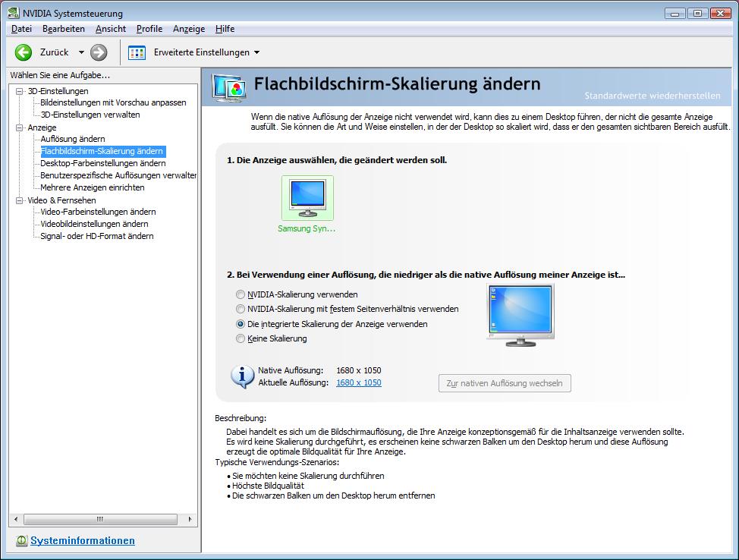Open Mehrere Anzeigen einrichten

click(93, 187)
